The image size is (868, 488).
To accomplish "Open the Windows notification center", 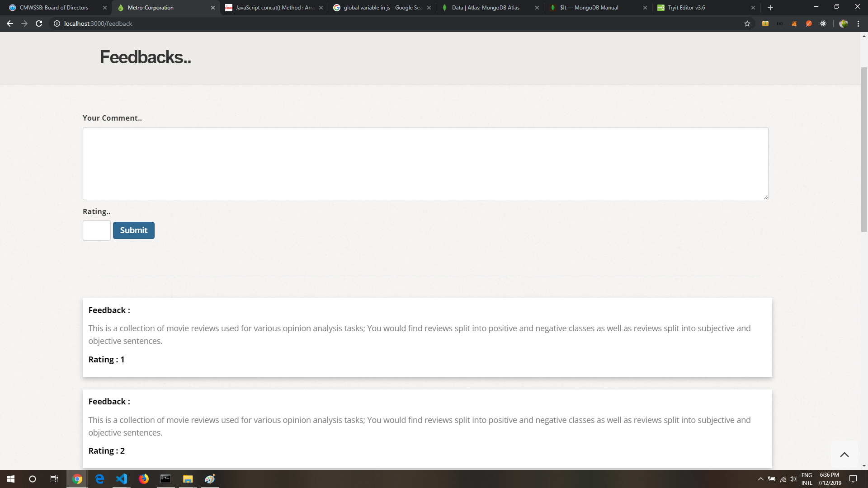I will [x=853, y=479].
